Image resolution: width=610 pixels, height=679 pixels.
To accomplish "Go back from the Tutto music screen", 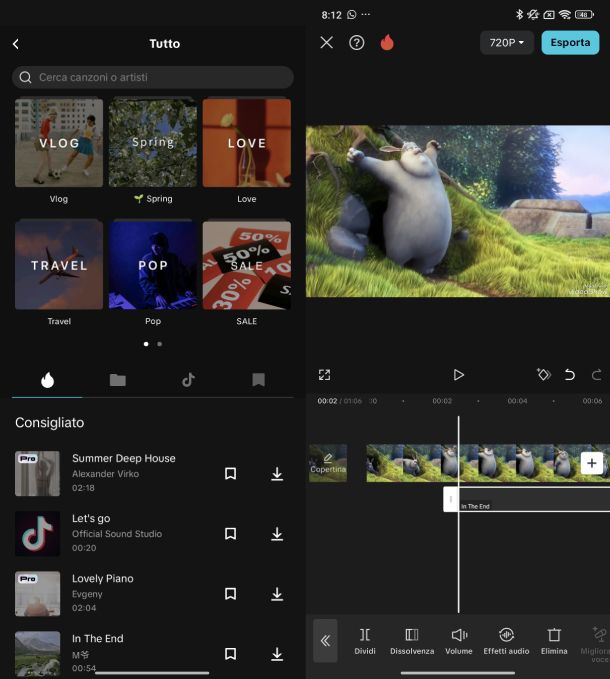I will coord(16,44).
